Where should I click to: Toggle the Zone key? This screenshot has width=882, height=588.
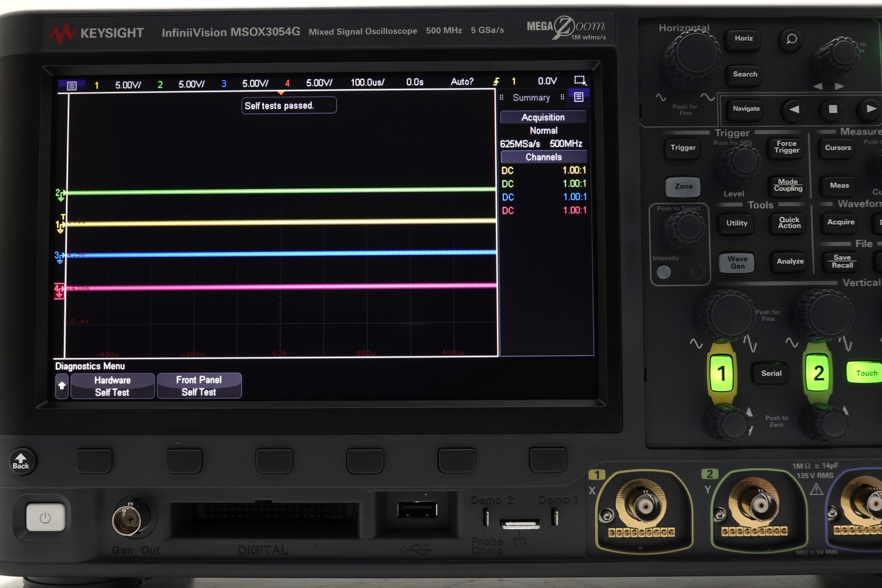[x=684, y=186]
